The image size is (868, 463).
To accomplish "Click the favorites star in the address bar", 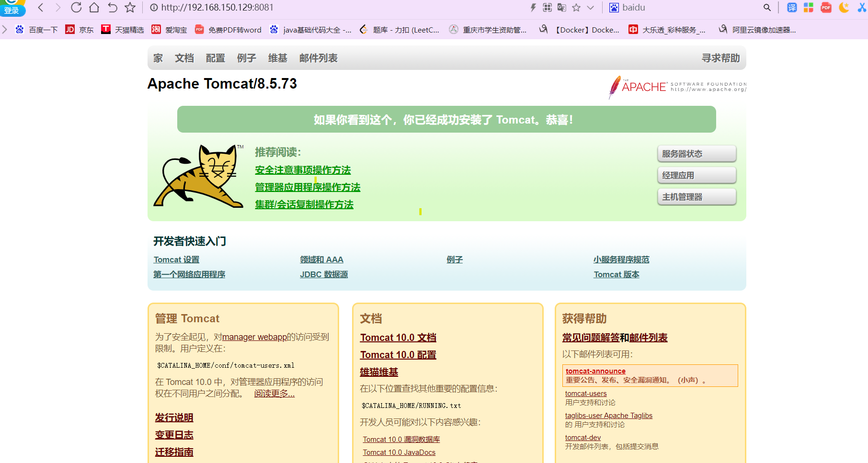I will 576,7.
